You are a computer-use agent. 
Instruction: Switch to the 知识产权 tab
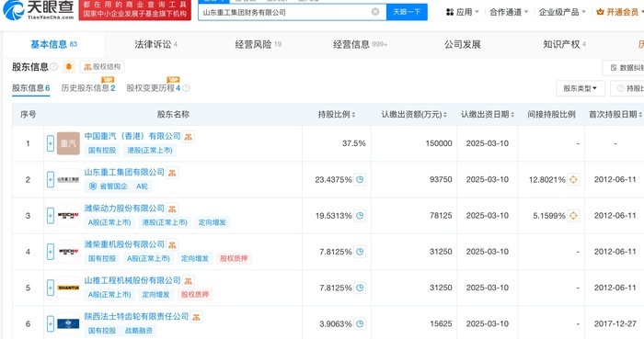[x=564, y=44]
